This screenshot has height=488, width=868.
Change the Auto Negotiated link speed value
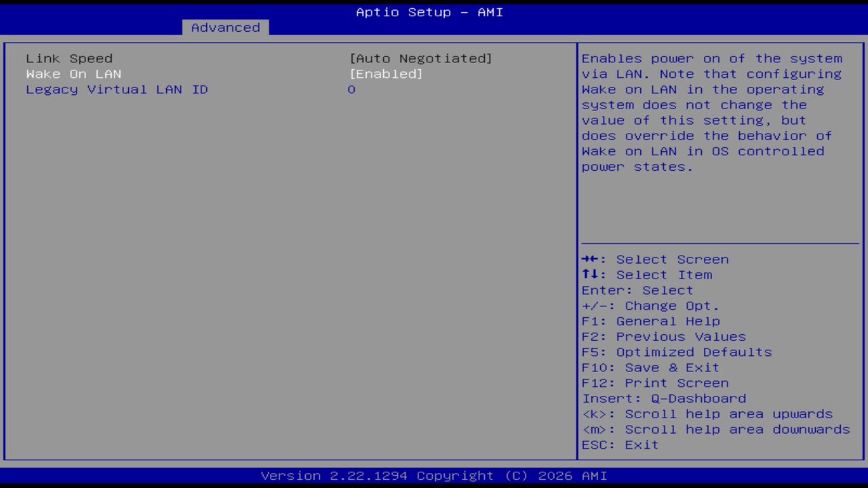point(421,58)
